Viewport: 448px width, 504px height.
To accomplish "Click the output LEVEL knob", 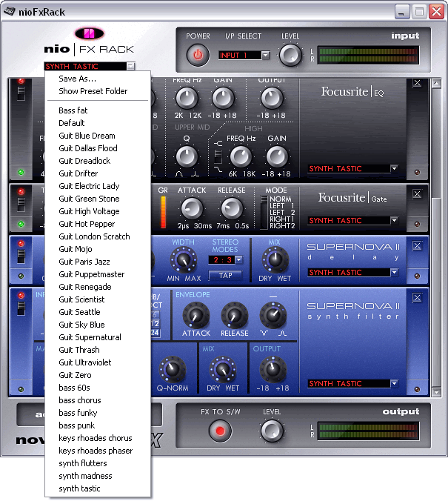I will point(272,431).
